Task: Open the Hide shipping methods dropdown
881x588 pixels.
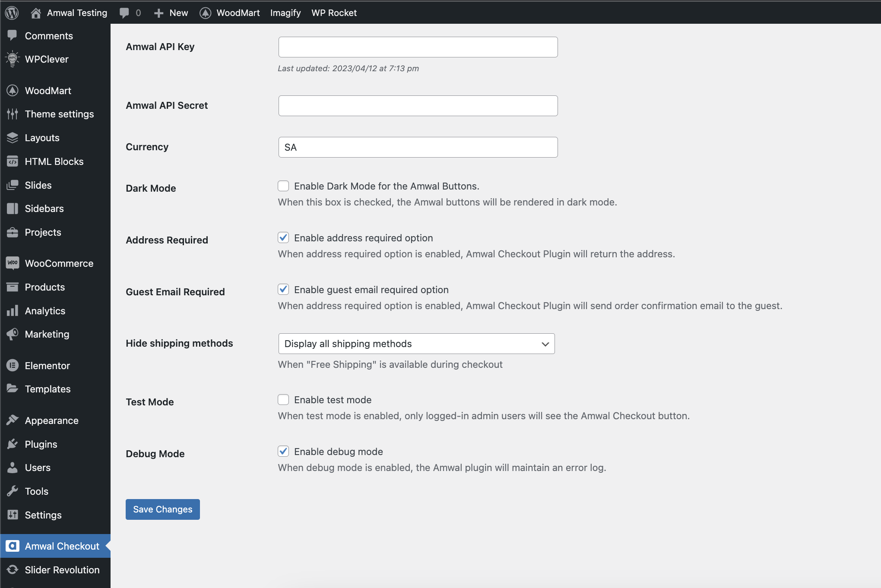Action: [416, 344]
